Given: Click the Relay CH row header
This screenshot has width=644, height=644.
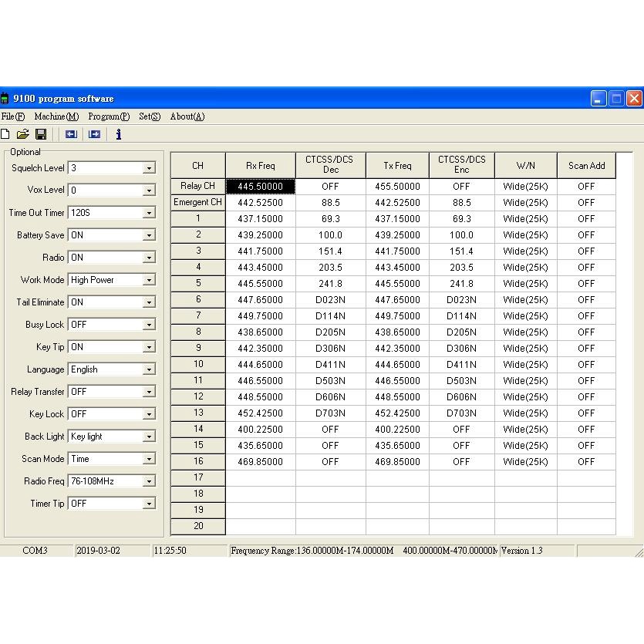Looking at the screenshot, I should (197, 186).
